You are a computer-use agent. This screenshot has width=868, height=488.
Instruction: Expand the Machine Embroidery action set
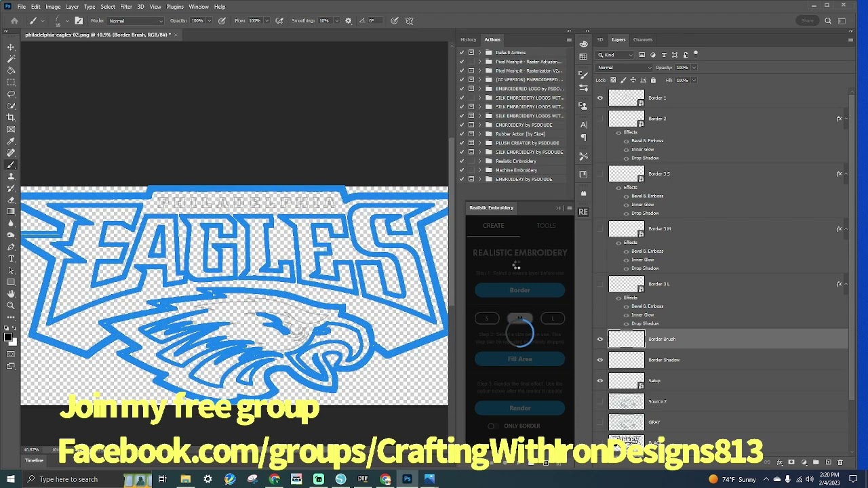[479, 170]
